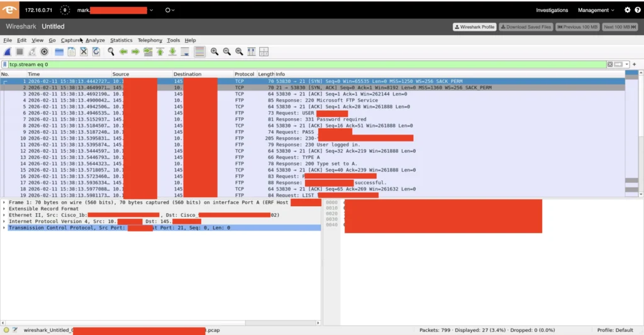Toggle packet list colorization
The width and height of the screenshot is (644, 335).
pos(199,52)
